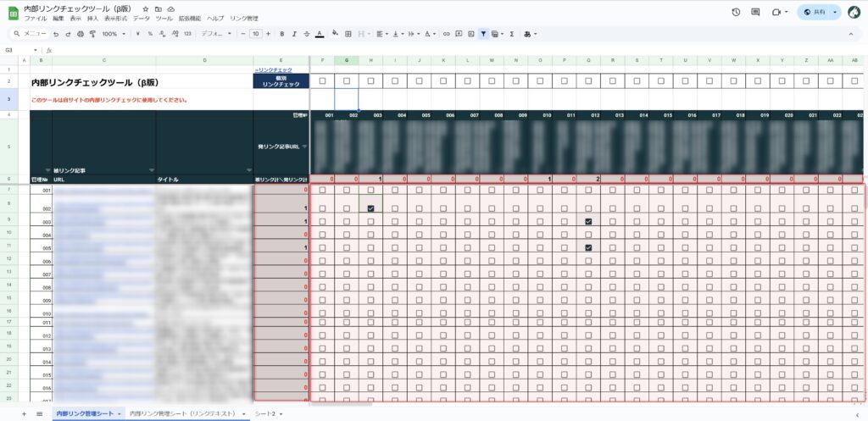Click the undo icon in the toolbar
Viewport: 868px width, 421px height.
tap(56, 34)
